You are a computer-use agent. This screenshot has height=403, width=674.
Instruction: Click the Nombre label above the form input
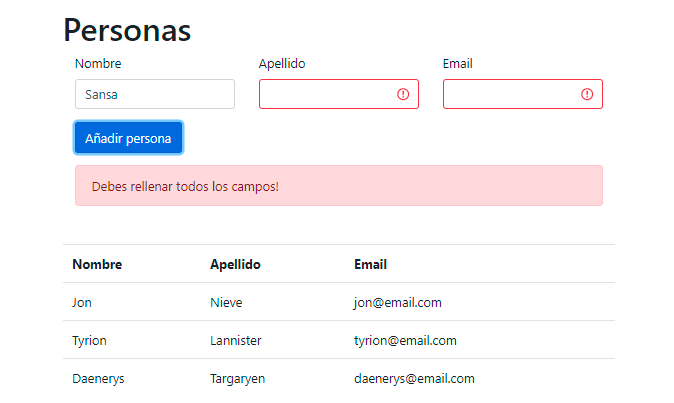[98, 64]
